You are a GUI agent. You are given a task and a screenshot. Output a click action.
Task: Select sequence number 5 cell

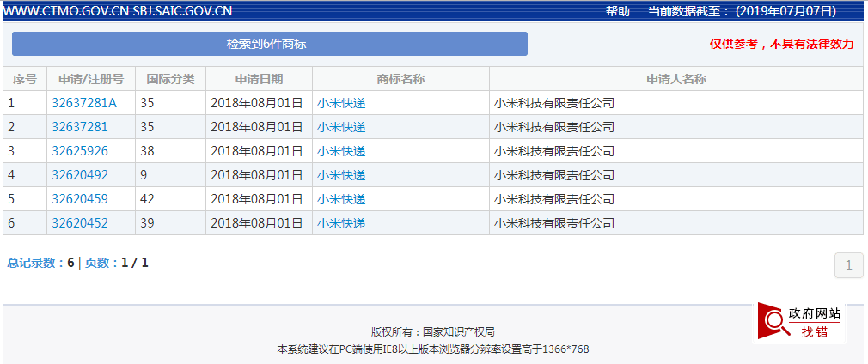25,199
